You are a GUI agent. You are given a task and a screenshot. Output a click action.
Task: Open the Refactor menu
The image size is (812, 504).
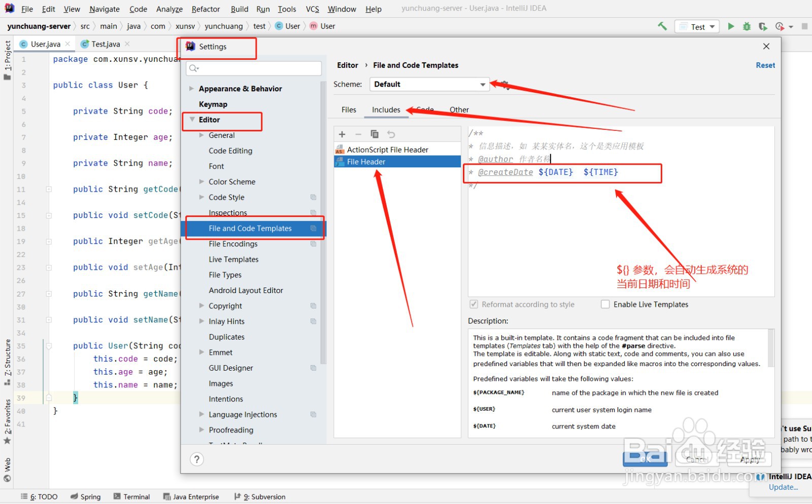tap(206, 9)
